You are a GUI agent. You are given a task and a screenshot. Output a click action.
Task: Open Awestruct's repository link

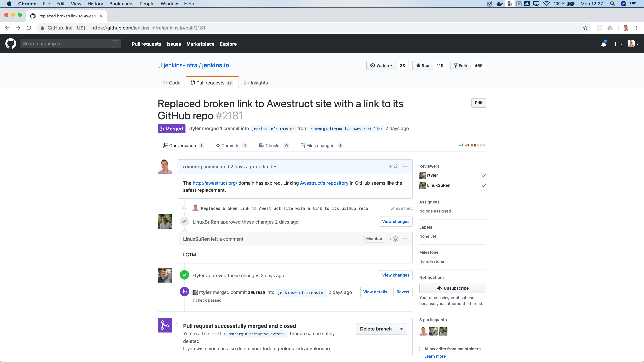324,183
